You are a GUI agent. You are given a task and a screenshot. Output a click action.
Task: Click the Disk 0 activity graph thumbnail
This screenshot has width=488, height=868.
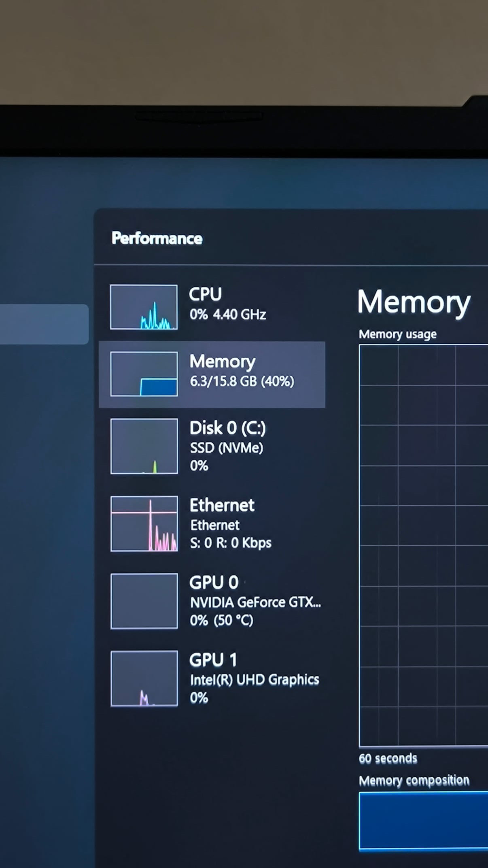pyautogui.click(x=144, y=446)
